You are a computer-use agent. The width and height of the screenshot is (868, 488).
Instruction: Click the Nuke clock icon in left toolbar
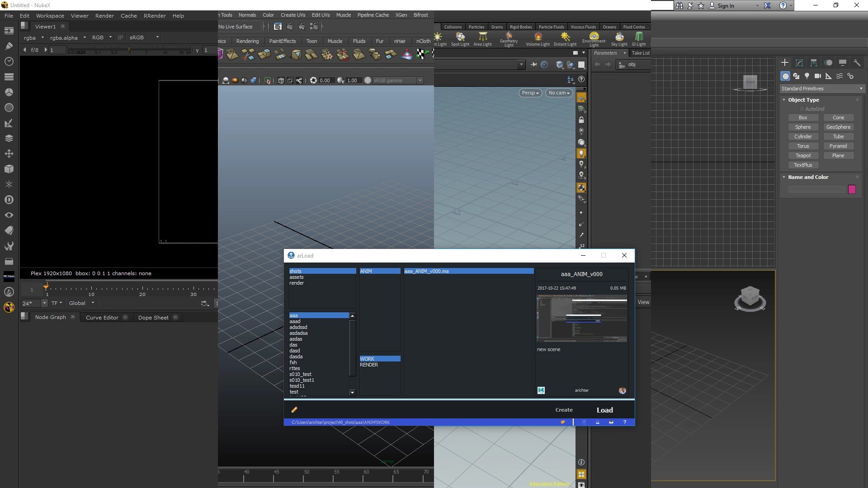point(9,61)
